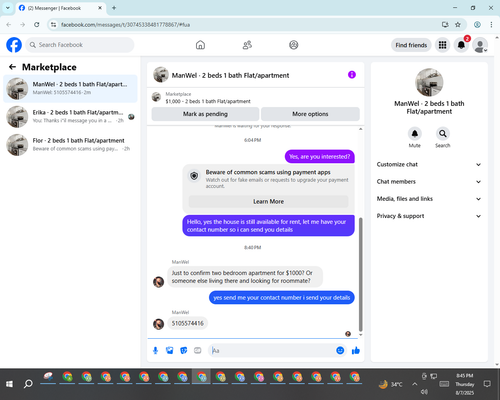Screen dimensions: 500x400
Task: Expand Media, files and links section
Action: [429, 199]
